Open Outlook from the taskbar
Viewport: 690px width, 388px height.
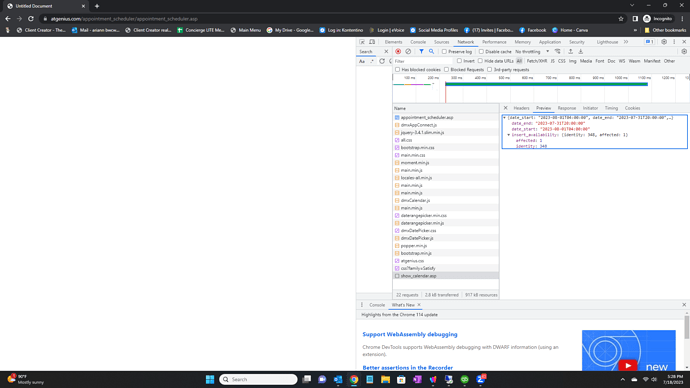click(338, 379)
